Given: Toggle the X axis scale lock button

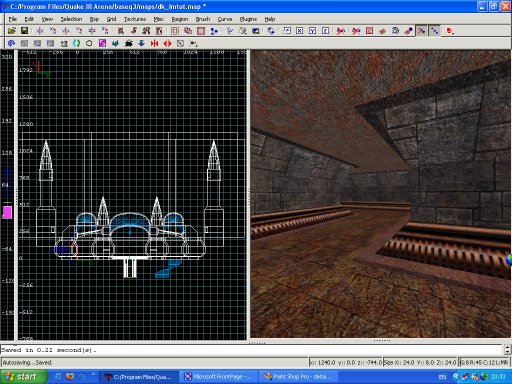Looking at the screenshot, I should point(300,31).
